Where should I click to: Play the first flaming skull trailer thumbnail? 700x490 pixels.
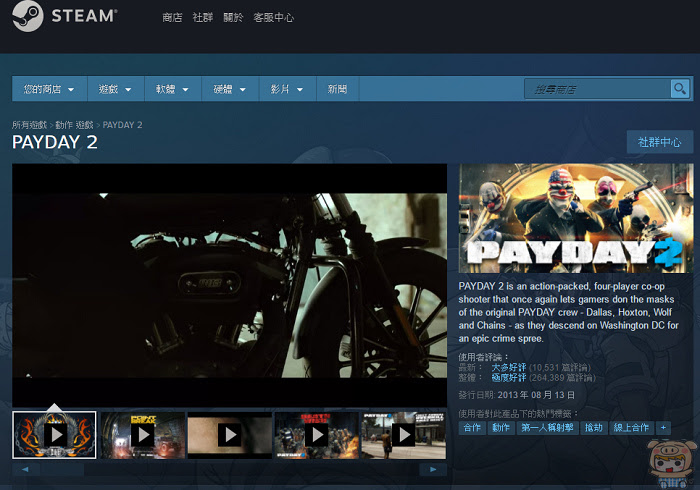(x=54, y=435)
